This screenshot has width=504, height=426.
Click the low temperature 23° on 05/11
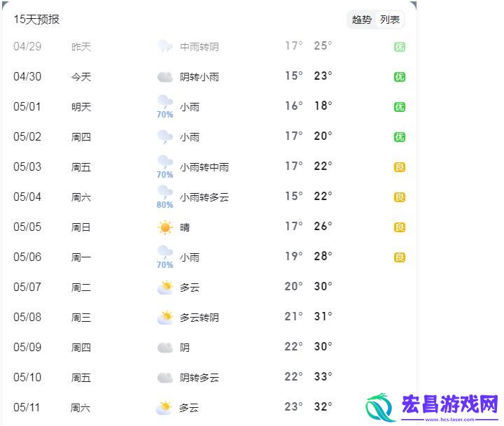tap(293, 406)
